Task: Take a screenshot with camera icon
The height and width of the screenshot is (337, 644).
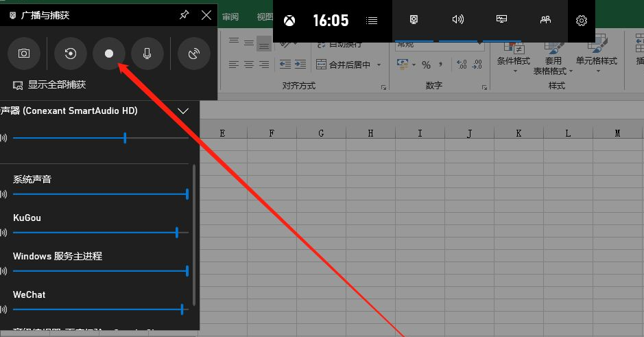Action: pos(24,54)
